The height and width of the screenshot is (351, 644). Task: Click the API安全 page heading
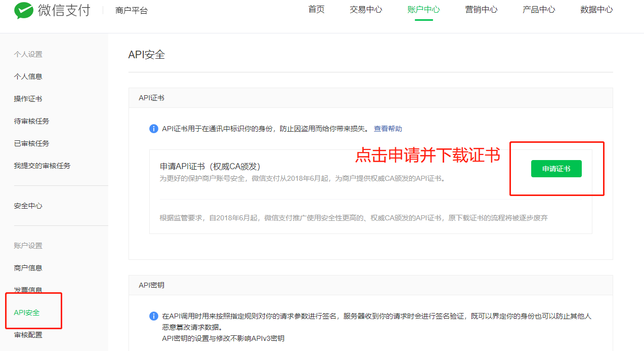(147, 55)
